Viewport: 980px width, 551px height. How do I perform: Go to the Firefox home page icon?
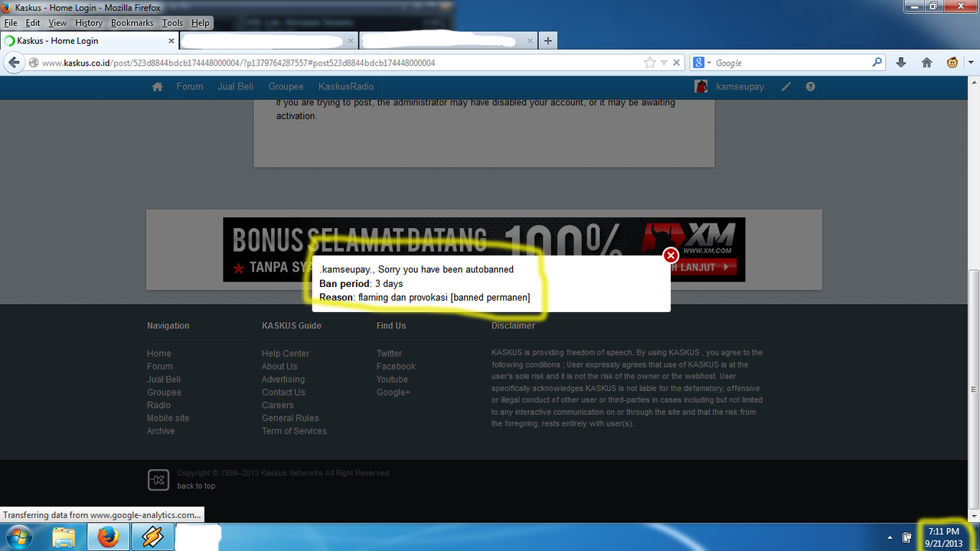tap(926, 63)
